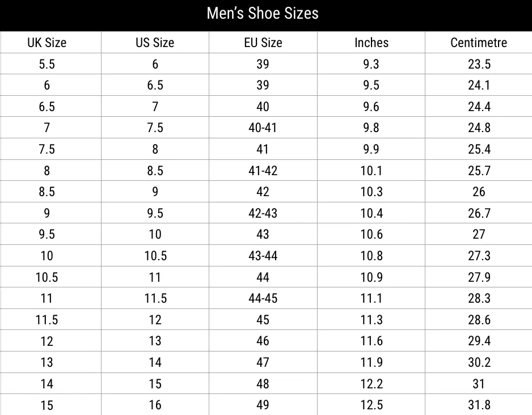Click the US size 10.5 cell
This screenshot has height=415, width=532.
pos(155,256)
